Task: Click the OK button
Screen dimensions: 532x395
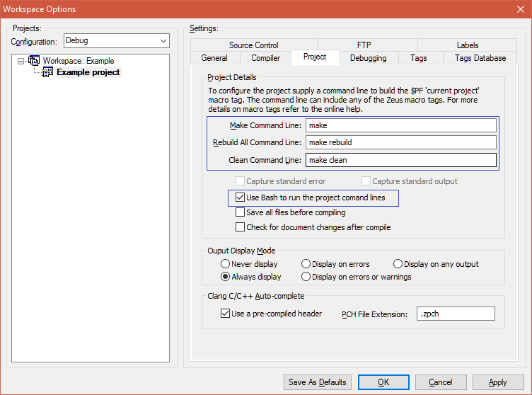Action: 383,382
